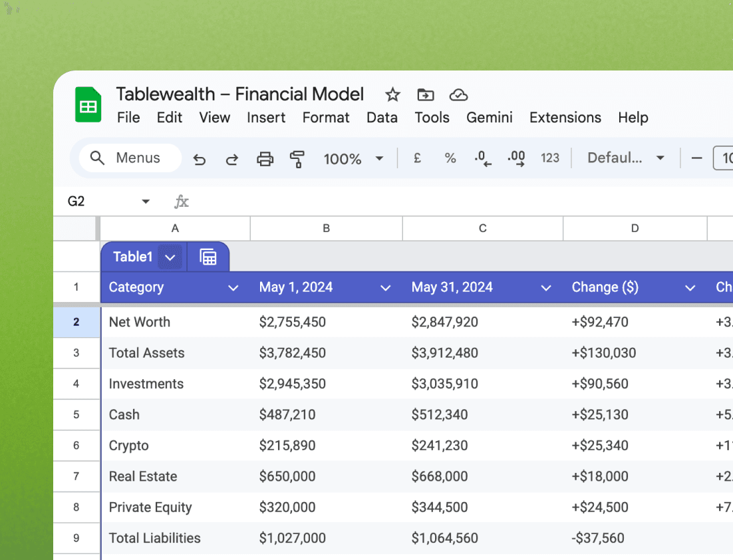733x560 pixels.
Task: Click the Crypto cell
Action: pyautogui.click(x=176, y=446)
